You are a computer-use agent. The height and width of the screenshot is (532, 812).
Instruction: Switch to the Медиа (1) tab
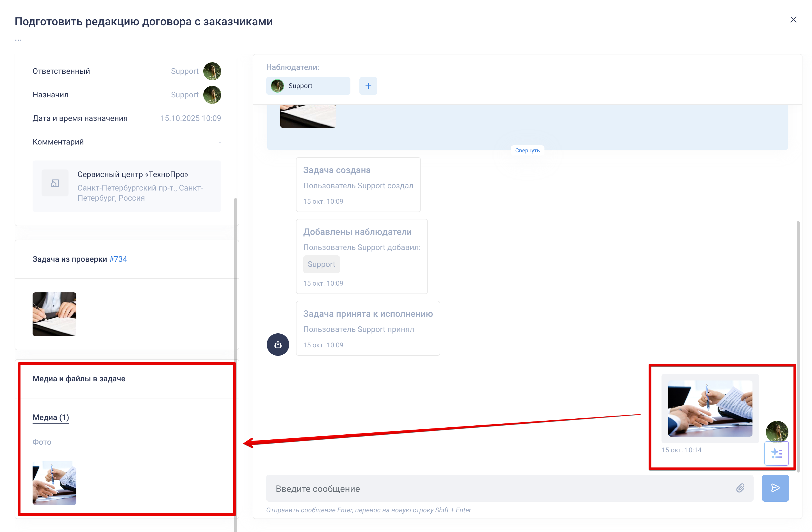click(51, 418)
